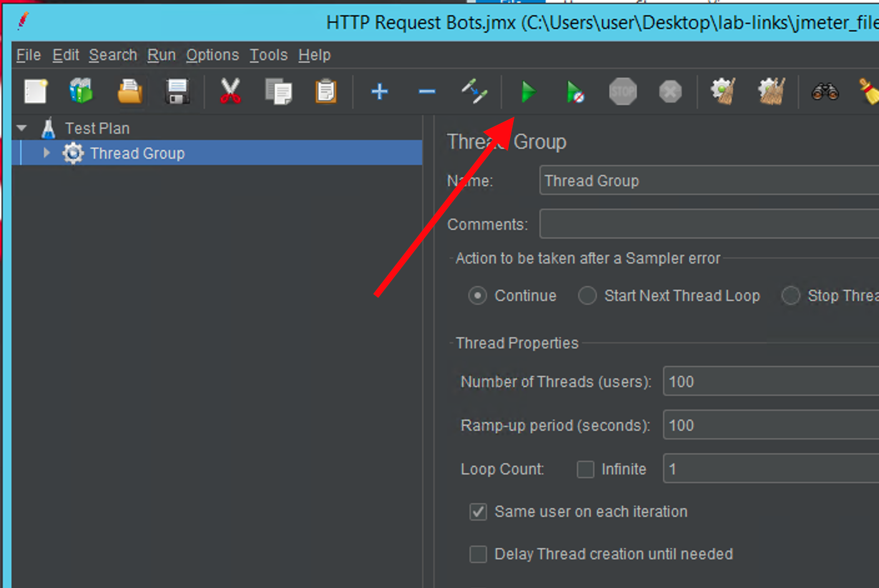Screen dimensions: 879x588
Task: Click the Paste clipboard icon
Action: [x=326, y=92]
